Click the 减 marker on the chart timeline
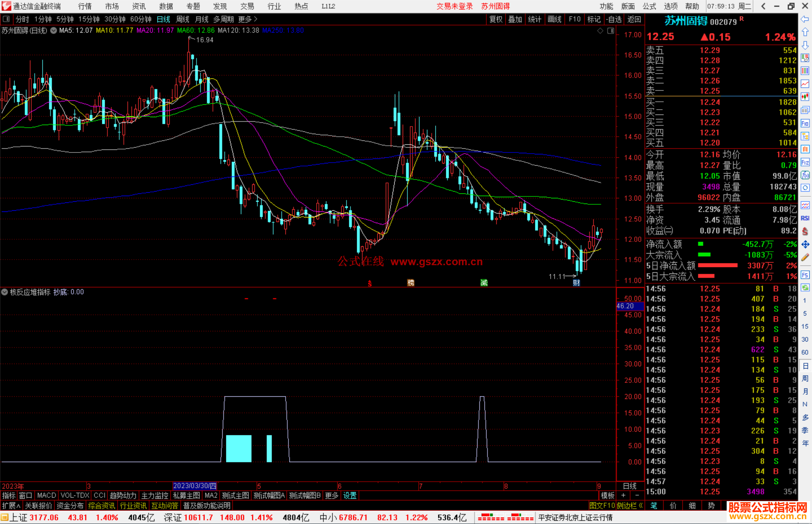This screenshot has width=812, height=524. (x=484, y=283)
